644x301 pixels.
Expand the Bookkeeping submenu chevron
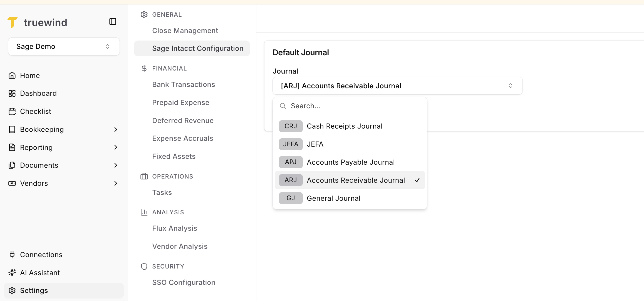[x=116, y=129]
